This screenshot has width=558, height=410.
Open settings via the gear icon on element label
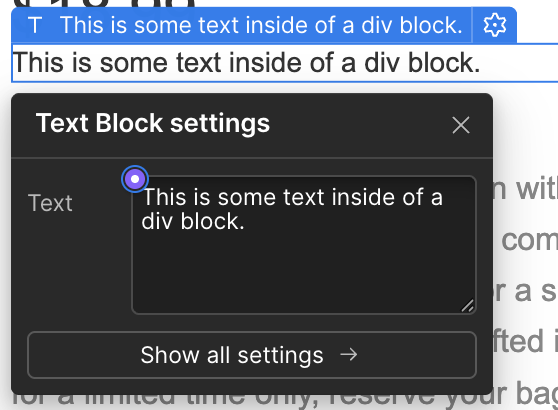pos(494,25)
